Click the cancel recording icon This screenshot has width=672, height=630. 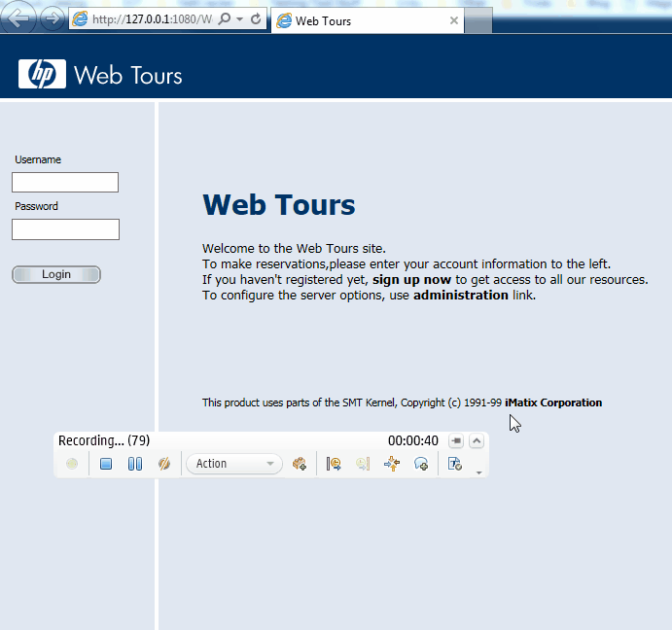point(164,465)
